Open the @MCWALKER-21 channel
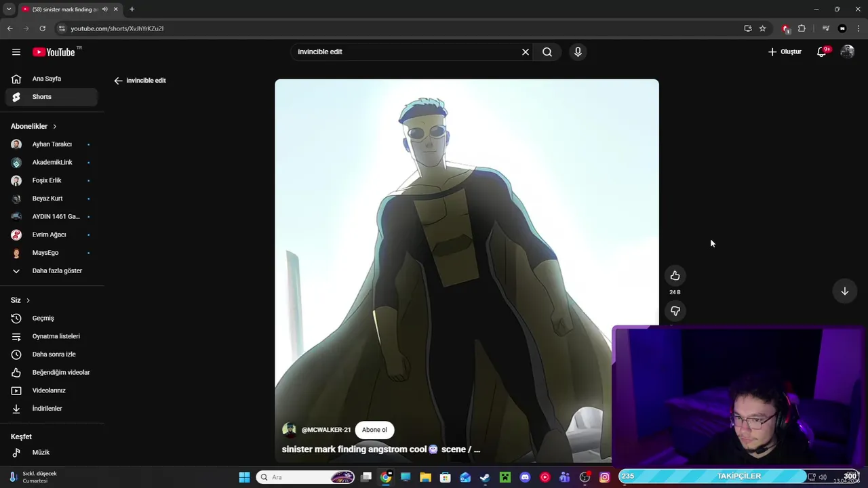This screenshot has width=868, height=488. pyautogui.click(x=326, y=430)
